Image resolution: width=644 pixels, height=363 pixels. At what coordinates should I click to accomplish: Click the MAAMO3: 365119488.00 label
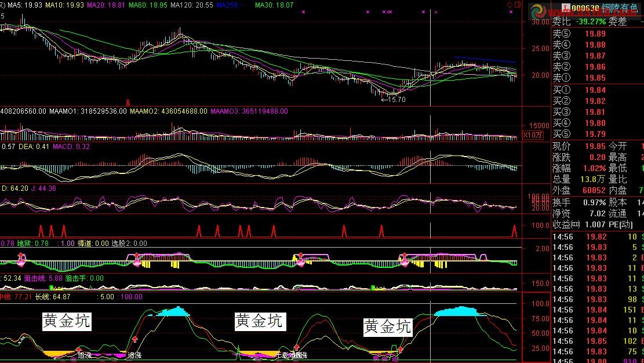point(249,111)
